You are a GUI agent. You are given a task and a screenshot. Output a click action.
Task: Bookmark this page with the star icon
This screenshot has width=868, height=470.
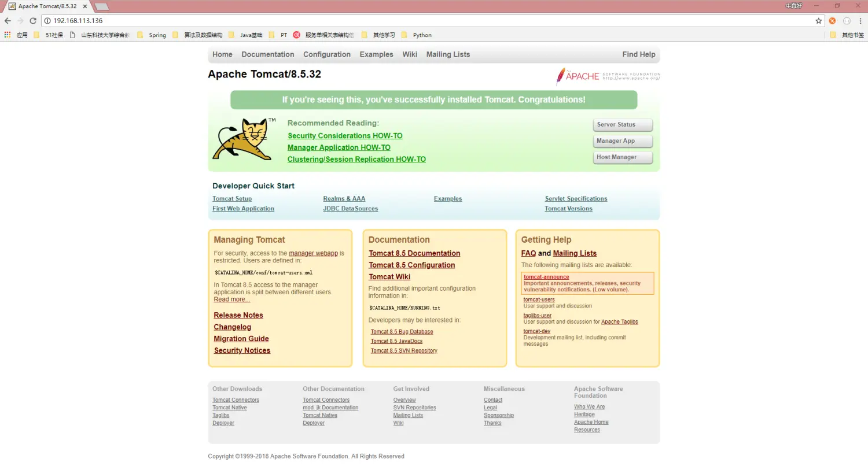pyautogui.click(x=818, y=21)
